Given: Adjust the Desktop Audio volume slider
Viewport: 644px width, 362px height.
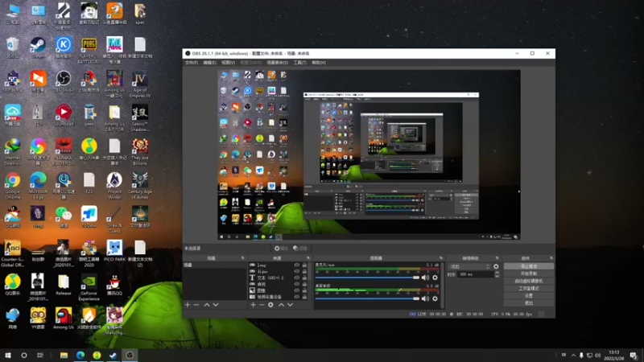Looking at the screenshot, I should [x=367, y=298].
